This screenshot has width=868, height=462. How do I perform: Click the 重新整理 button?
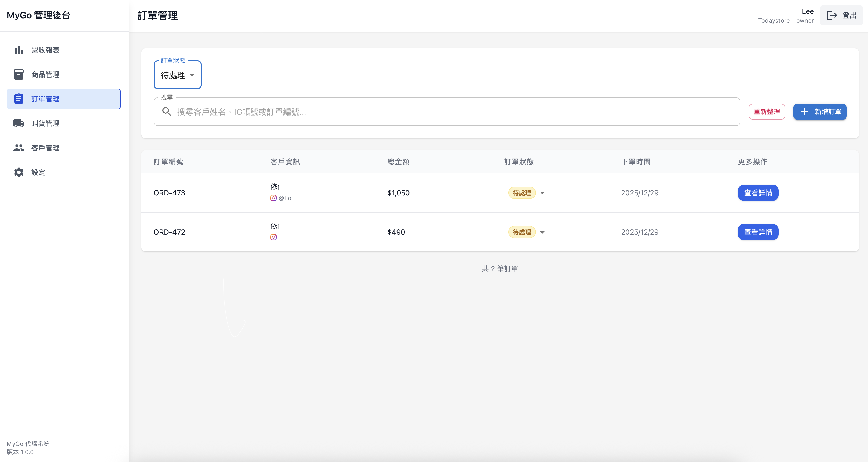click(x=767, y=111)
